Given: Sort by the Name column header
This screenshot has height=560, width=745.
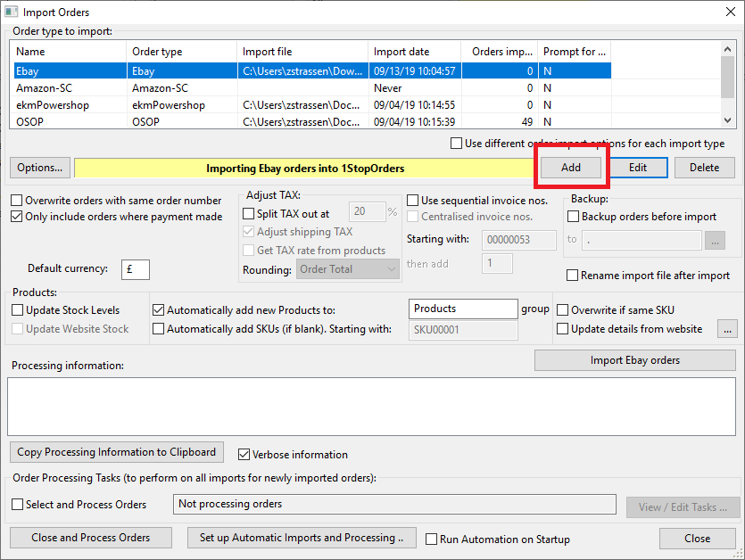Looking at the screenshot, I should tap(68, 52).
